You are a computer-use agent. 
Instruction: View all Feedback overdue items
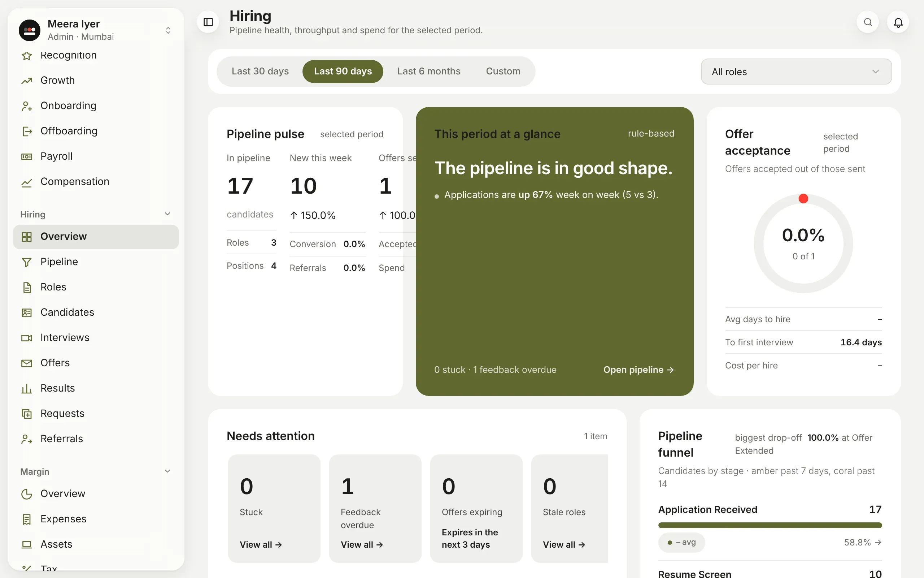pyautogui.click(x=362, y=544)
